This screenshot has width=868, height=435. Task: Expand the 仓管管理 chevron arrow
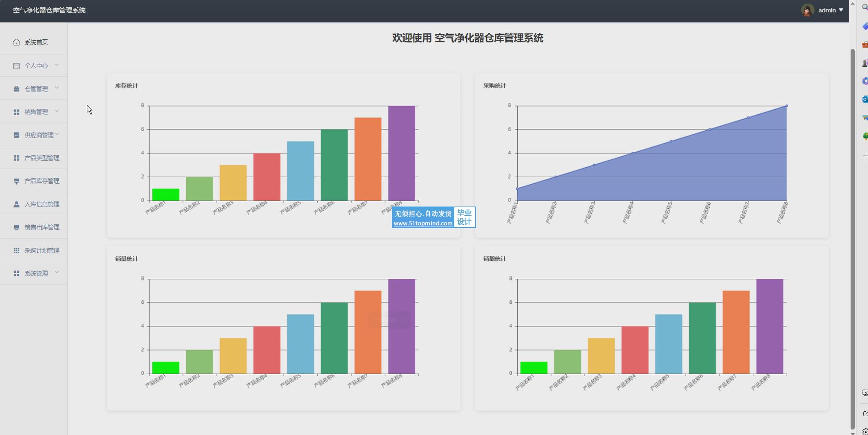57,88
